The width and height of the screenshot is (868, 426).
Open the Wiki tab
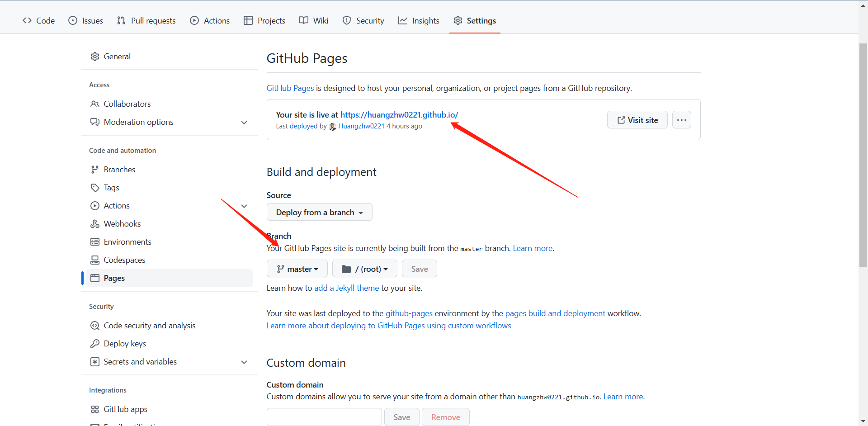(314, 21)
